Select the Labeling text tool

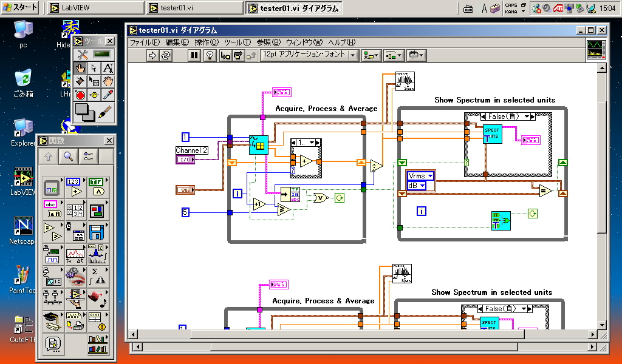click(x=108, y=68)
